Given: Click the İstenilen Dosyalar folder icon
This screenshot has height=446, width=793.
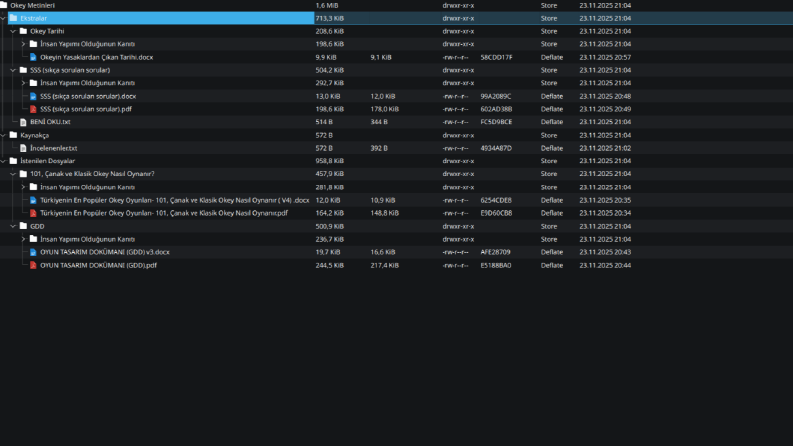Looking at the screenshot, I should click(x=14, y=161).
